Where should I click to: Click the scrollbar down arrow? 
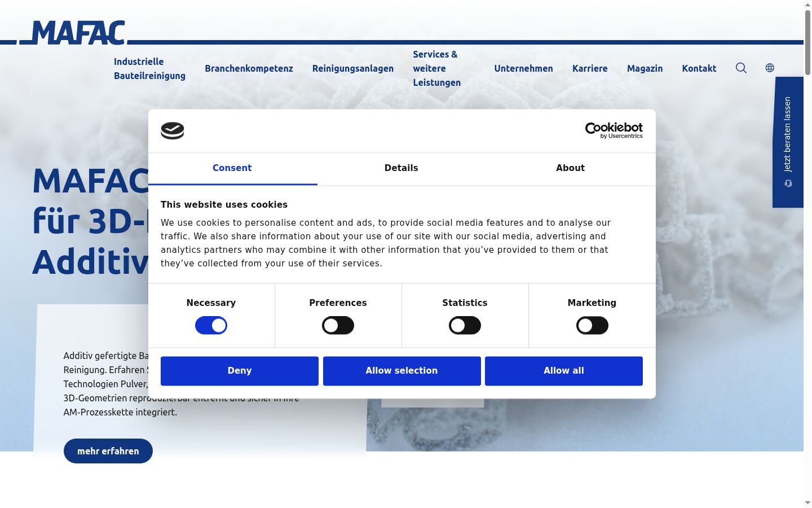[x=807, y=502]
